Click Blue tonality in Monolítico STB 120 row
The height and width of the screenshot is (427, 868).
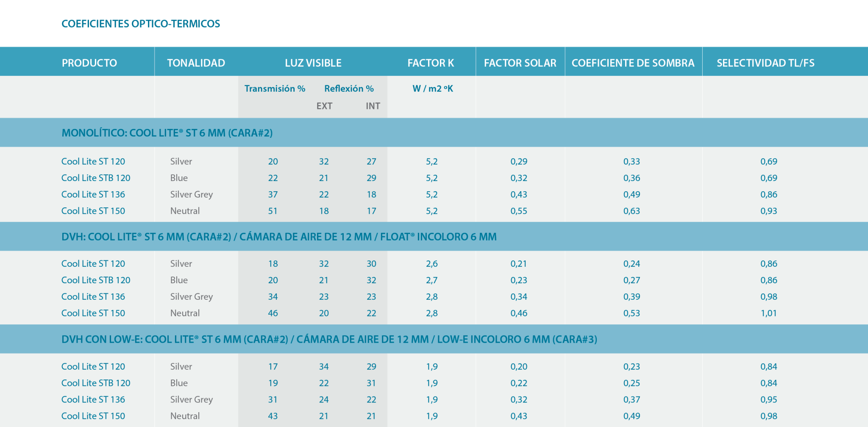[179, 178]
